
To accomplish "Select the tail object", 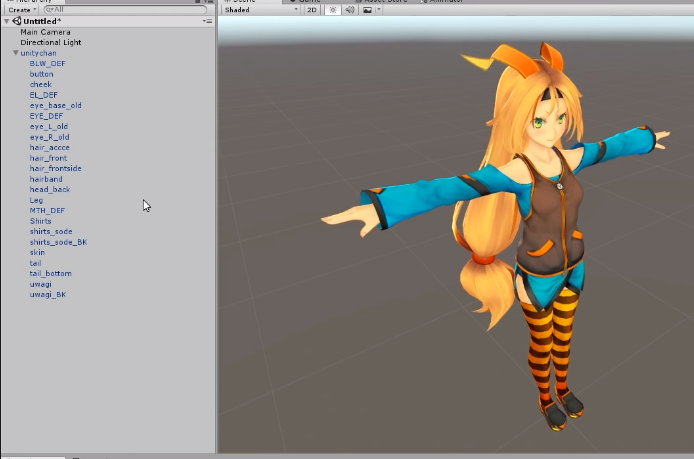I will [x=35, y=263].
